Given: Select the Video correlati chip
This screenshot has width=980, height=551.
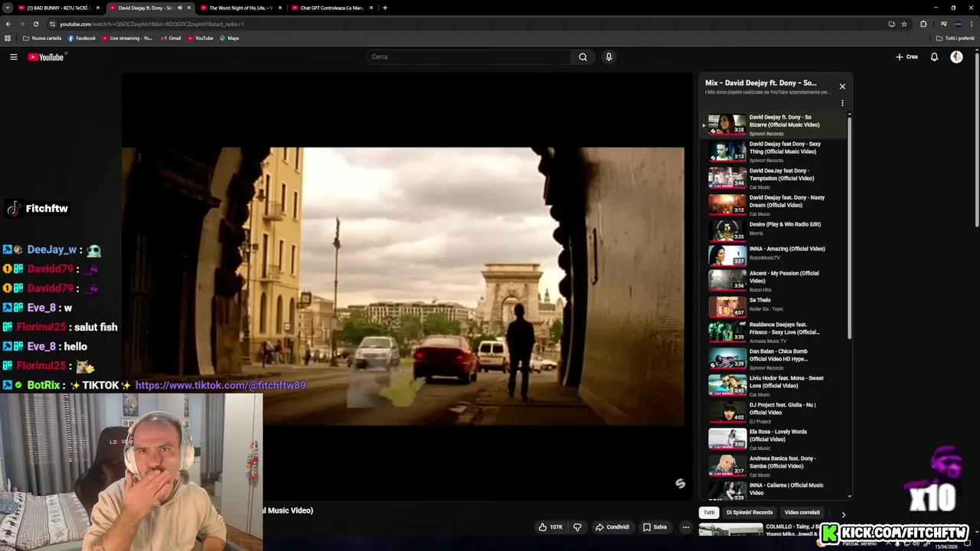Looking at the screenshot, I should point(802,512).
